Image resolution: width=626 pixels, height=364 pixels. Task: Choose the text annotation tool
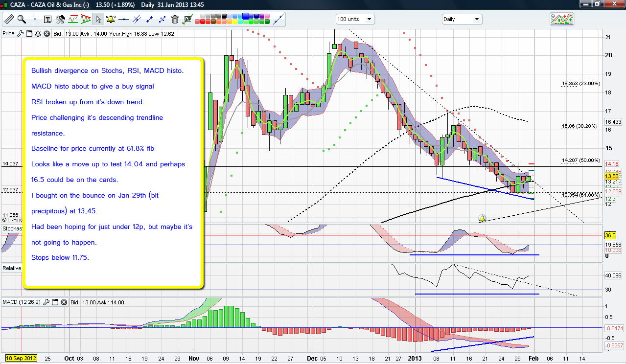[x=48, y=20]
